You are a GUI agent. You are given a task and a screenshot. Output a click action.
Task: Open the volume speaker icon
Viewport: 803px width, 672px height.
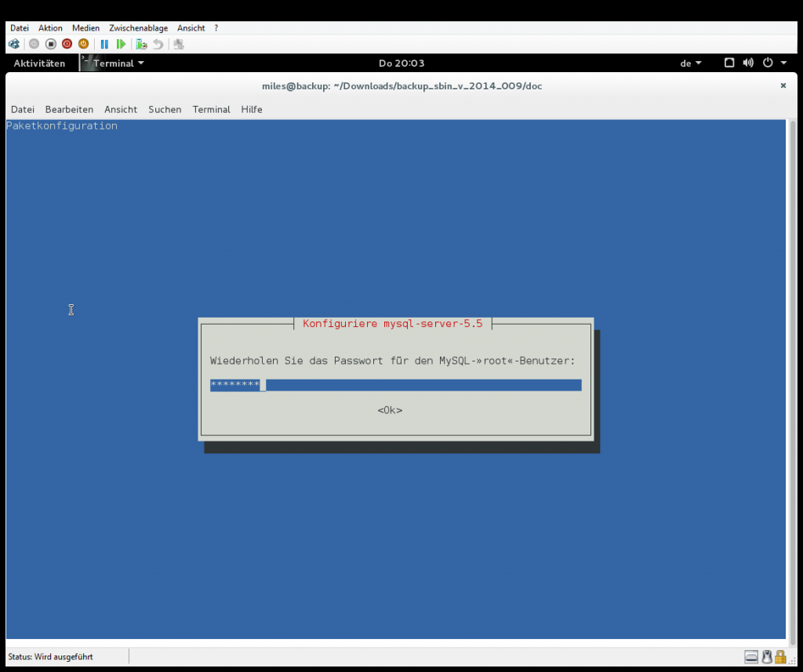click(x=748, y=63)
